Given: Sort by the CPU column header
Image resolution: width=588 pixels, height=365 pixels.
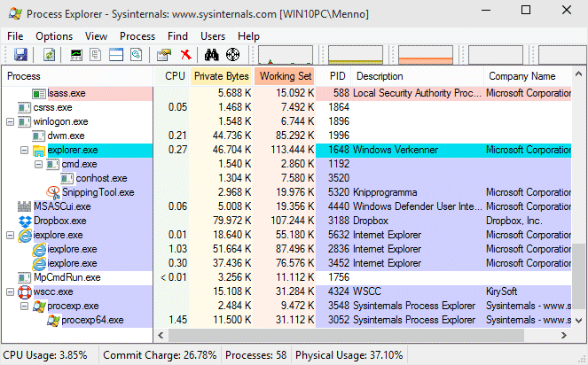Looking at the screenshot, I should 171,76.
